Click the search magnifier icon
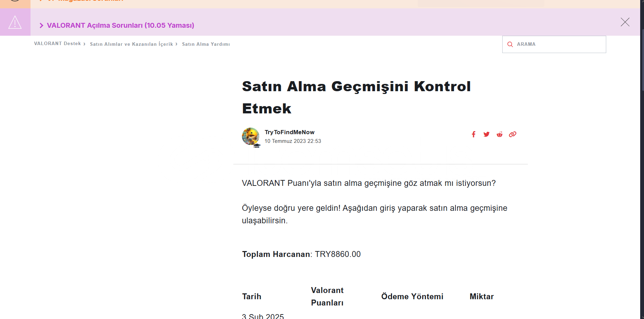The height and width of the screenshot is (319, 644). pyautogui.click(x=510, y=44)
